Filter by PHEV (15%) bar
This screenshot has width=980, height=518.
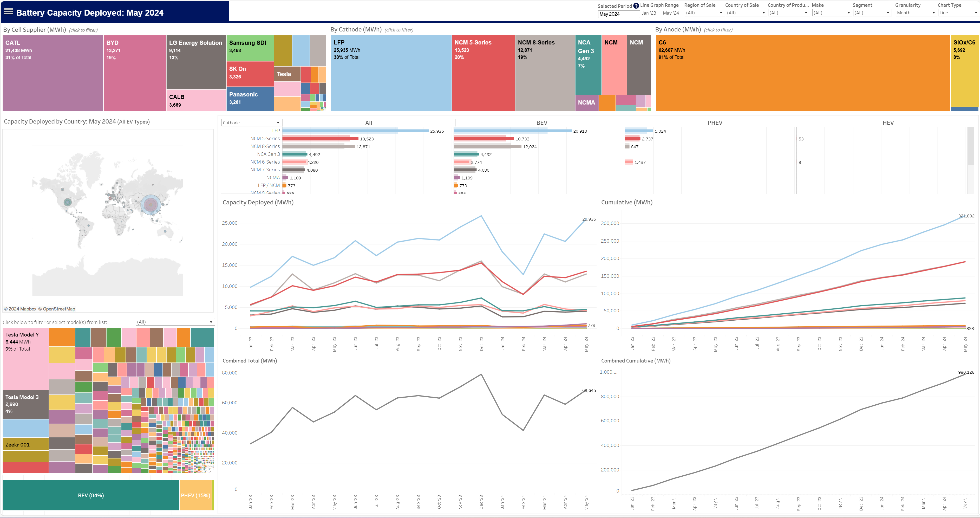[195, 495]
